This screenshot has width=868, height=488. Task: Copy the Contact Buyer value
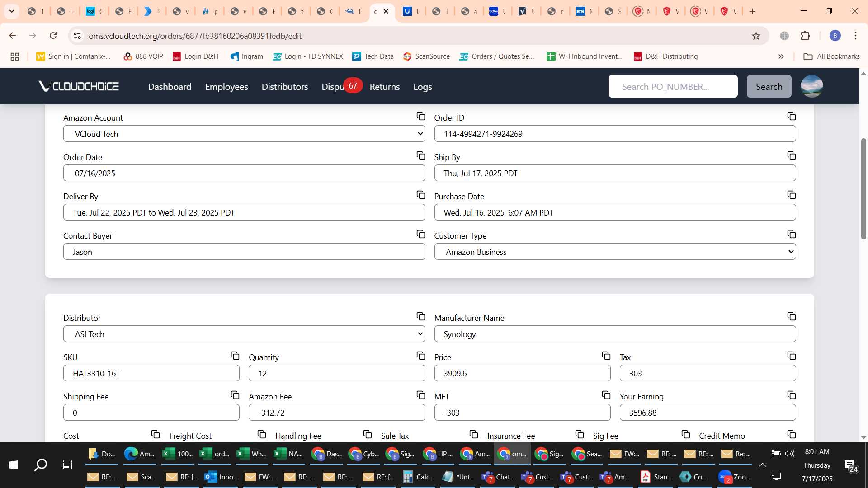(x=420, y=235)
